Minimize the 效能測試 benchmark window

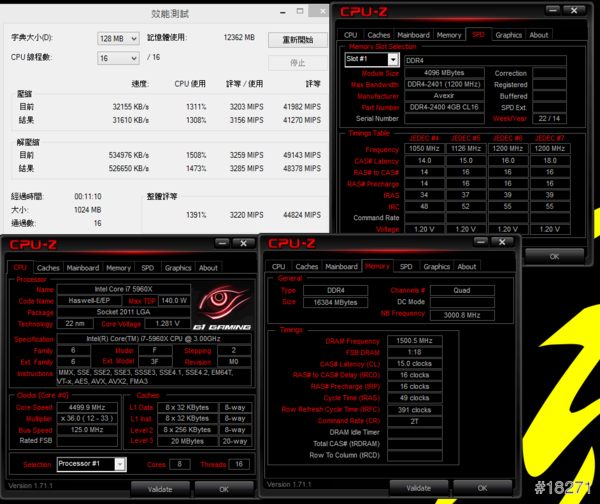coord(283,12)
